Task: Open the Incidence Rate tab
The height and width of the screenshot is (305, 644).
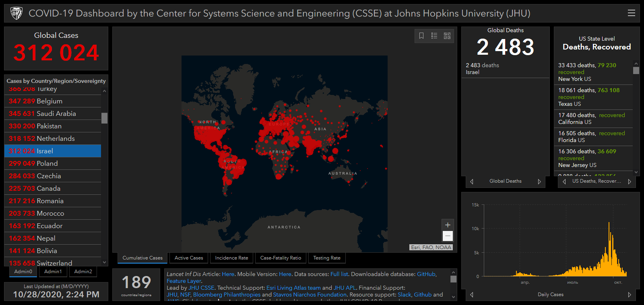Action: tap(231, 258)
